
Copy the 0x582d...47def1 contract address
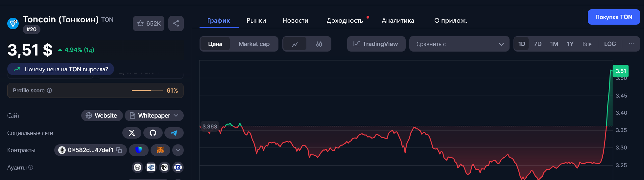[119, 150]
